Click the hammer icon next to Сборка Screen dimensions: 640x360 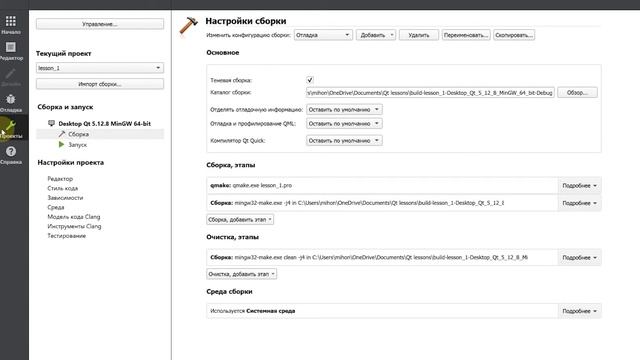tap(62, 134)
